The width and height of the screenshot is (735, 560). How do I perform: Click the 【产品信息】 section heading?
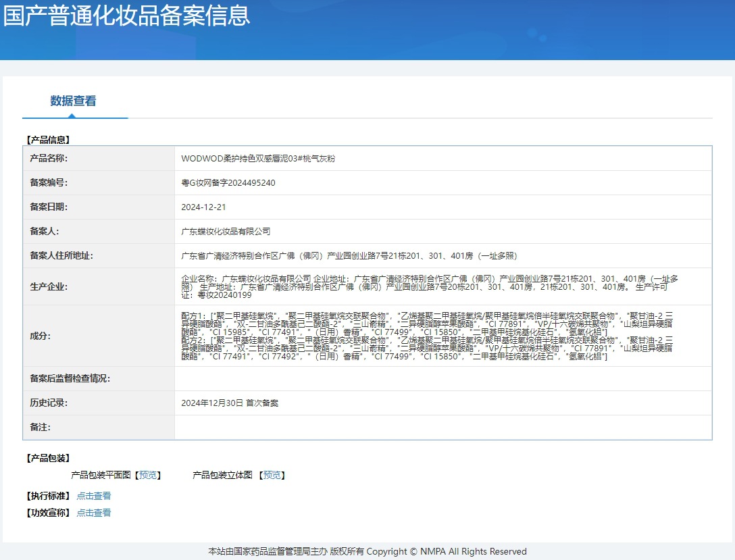48,140
